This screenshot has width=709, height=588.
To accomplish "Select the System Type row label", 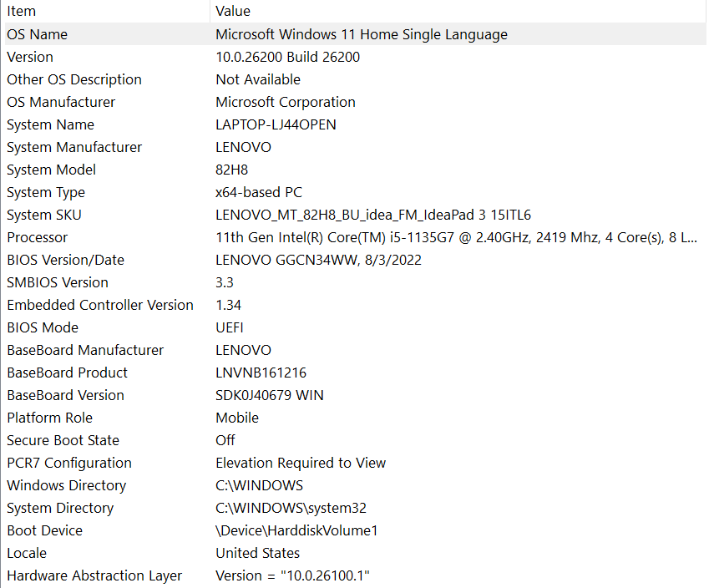I will click(x=46, y=193).
